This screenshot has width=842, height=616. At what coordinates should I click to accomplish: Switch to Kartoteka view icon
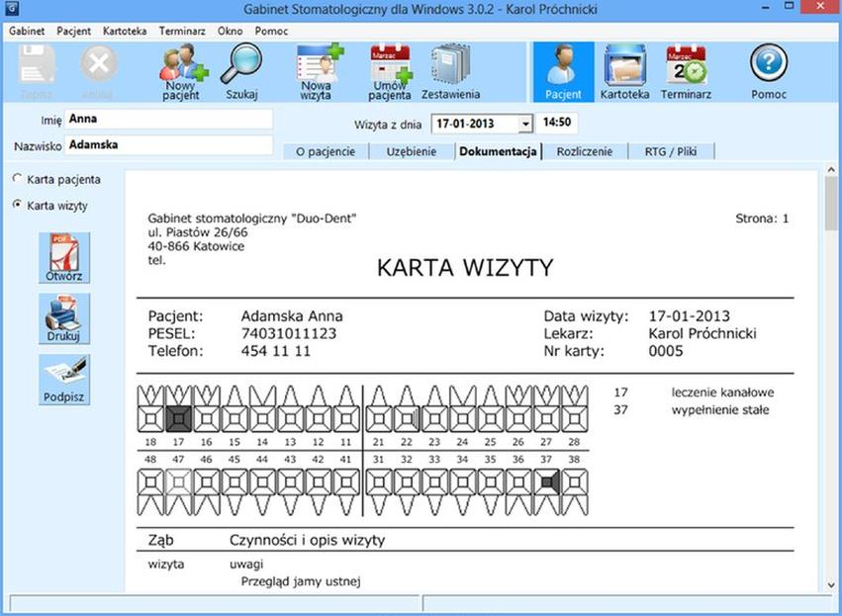[624, 67]
